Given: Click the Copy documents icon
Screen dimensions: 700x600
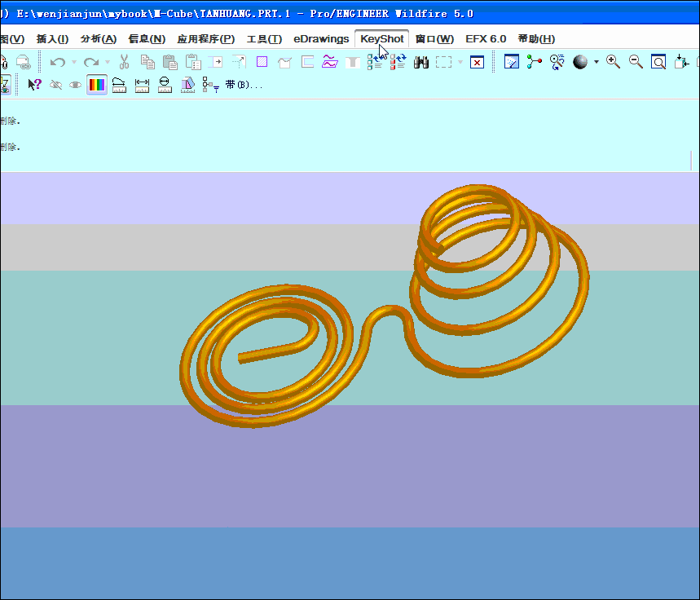Looking at the screenshot, I should pos(147,62).
